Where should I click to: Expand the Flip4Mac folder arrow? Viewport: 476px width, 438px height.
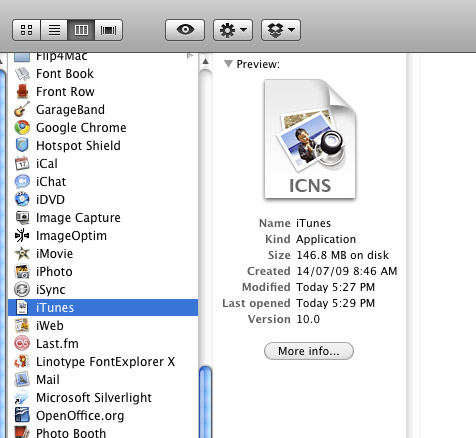[190, 56]
